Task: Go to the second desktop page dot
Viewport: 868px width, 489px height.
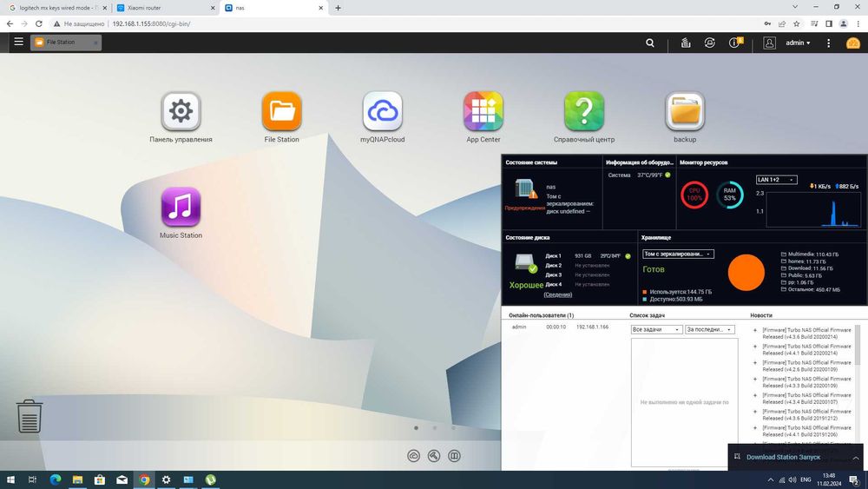Action: pos(435,427)
